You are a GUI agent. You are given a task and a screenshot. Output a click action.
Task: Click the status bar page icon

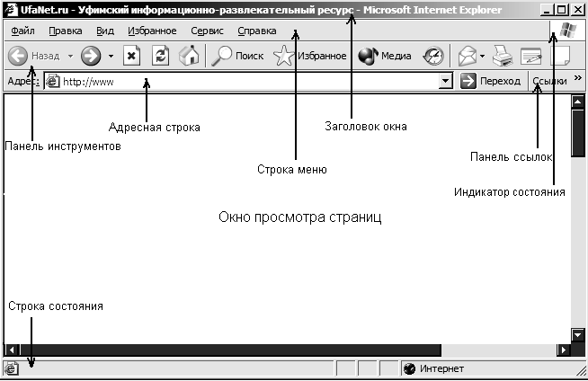12,368
